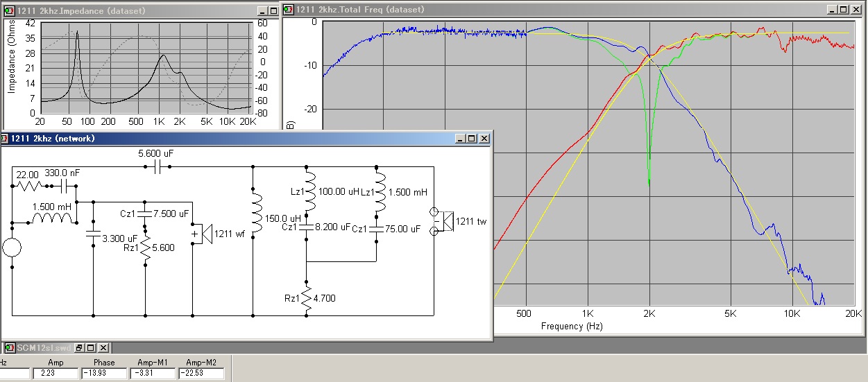Select the Cz1 7.500 uF capacitor symbol

[146, 214]
